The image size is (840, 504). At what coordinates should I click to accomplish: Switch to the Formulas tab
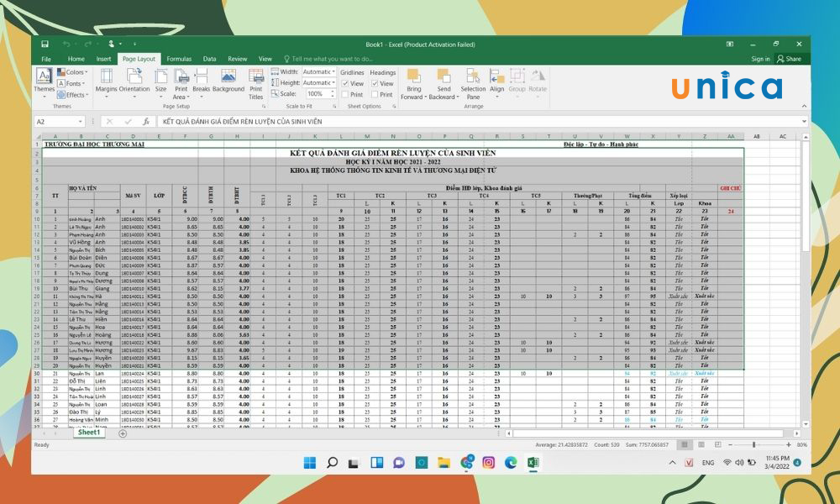click(x=179, y=59)
